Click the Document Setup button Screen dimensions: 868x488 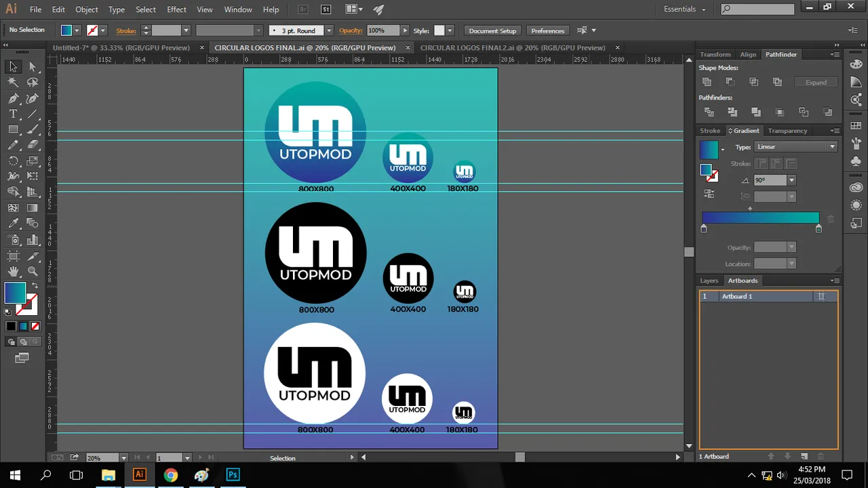[492, 30]
